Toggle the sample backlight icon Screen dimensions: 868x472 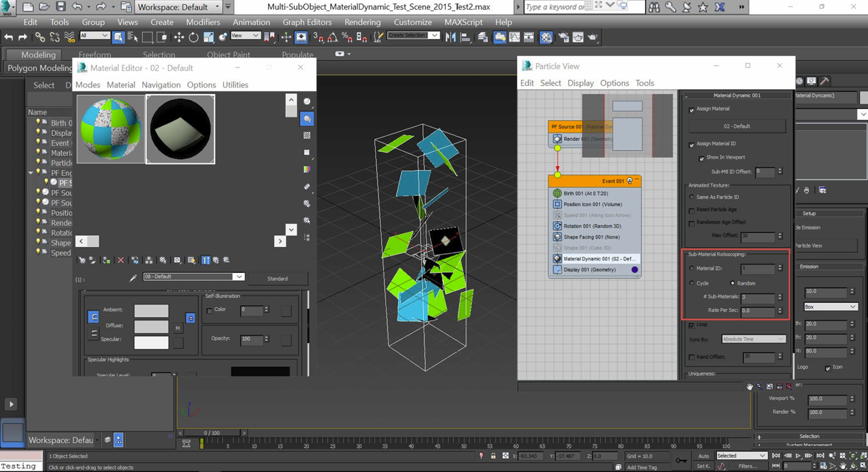pos(307,119)
